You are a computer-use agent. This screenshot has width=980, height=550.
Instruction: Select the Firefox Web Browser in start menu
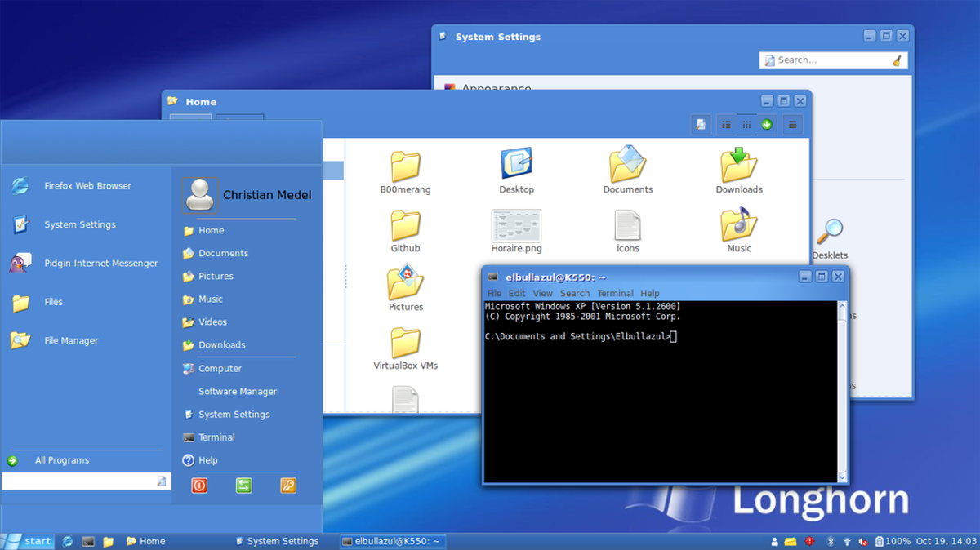(x=87, y=185)
